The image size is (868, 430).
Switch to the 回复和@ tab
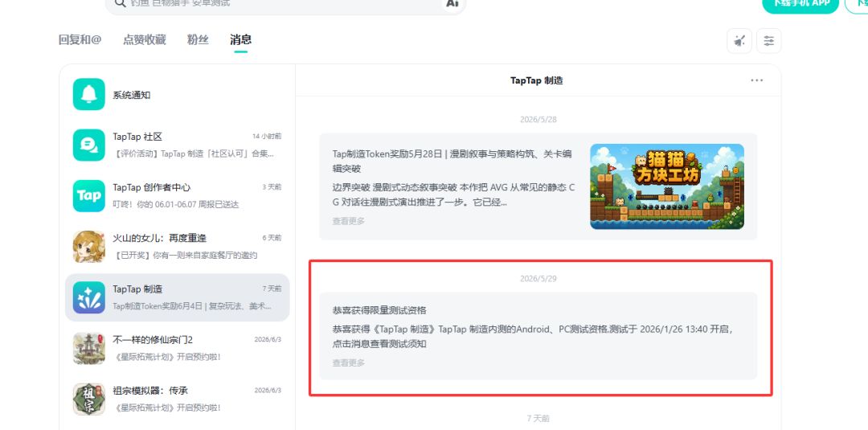click(x=80, y=39)
